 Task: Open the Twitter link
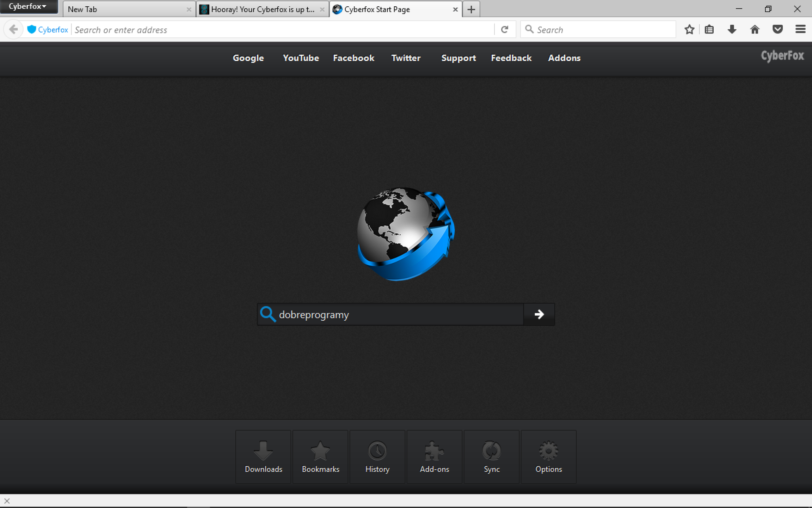tap(406, 58)
